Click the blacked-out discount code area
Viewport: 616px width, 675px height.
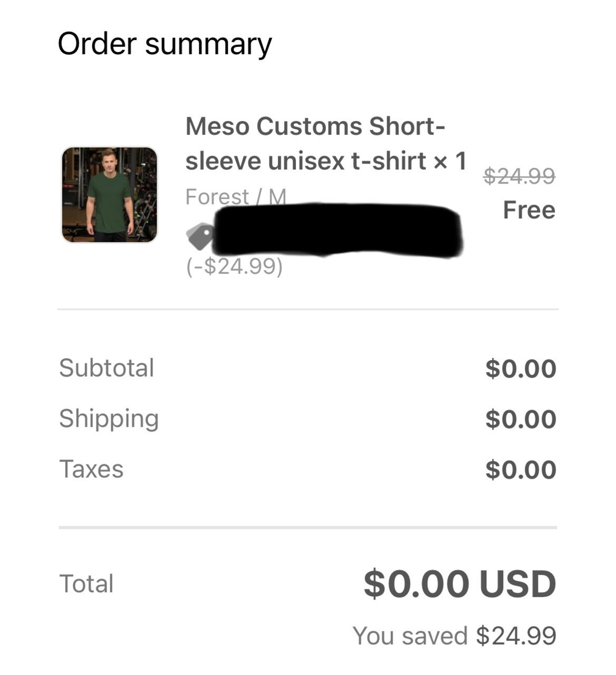(x=338, y=230)
